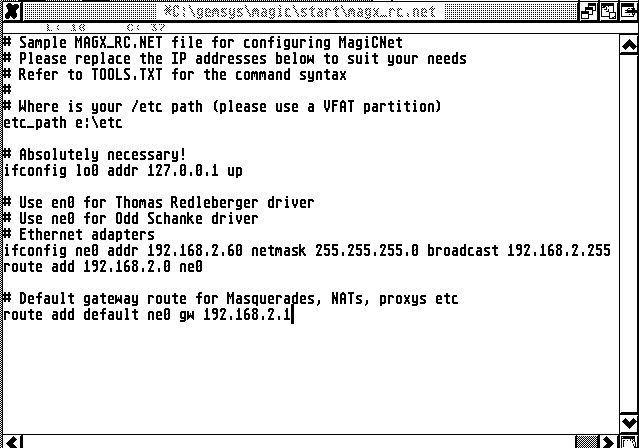Click the magx_rc.net window title bar
639x448 pixels.
point(300,11)
